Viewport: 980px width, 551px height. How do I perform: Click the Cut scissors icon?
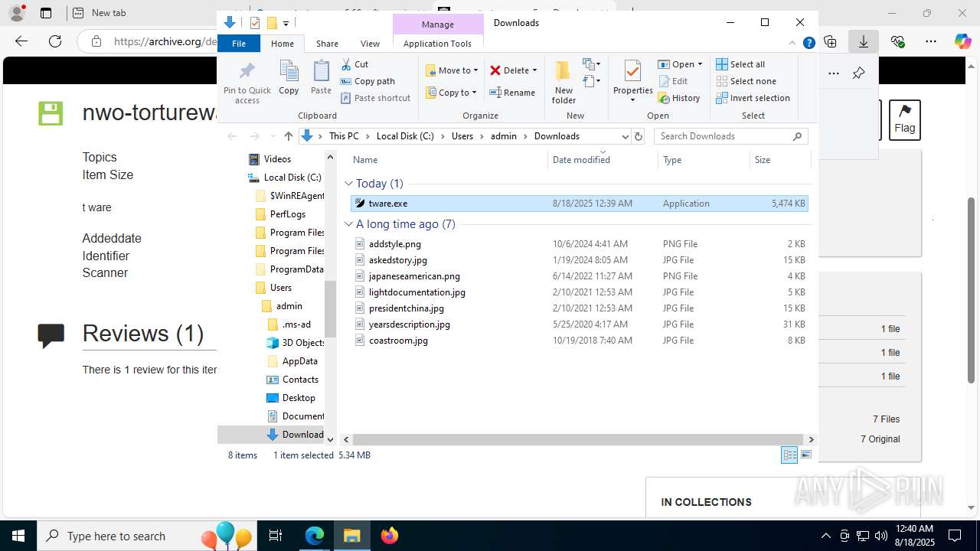click(347, 64)
